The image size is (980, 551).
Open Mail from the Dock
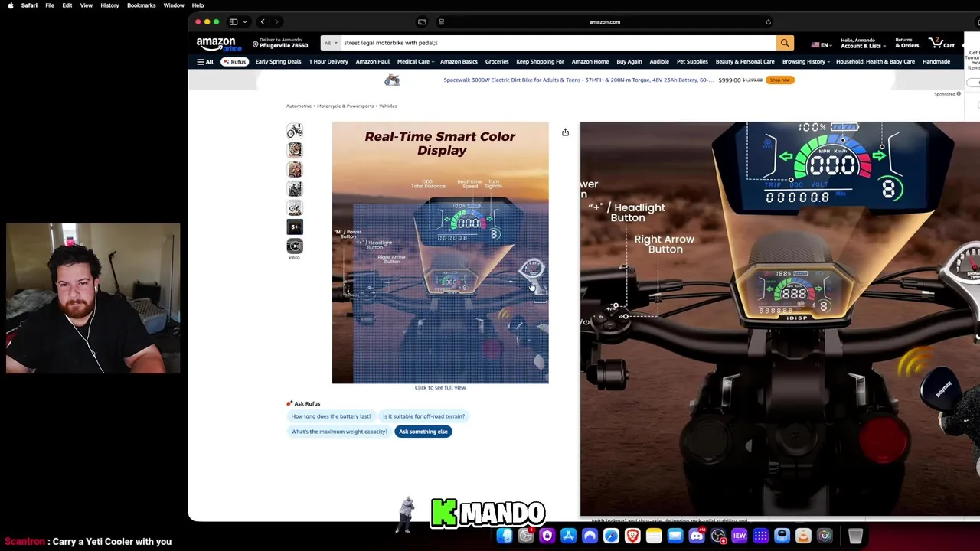[675, 536]
